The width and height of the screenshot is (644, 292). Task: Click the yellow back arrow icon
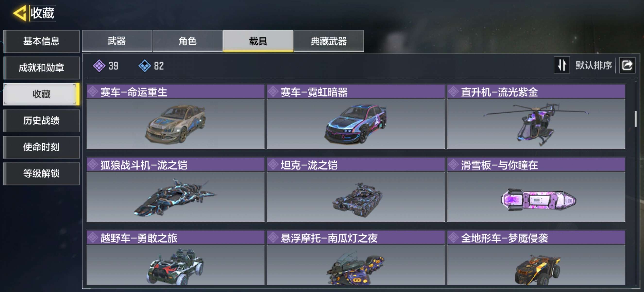coord(19,13)
